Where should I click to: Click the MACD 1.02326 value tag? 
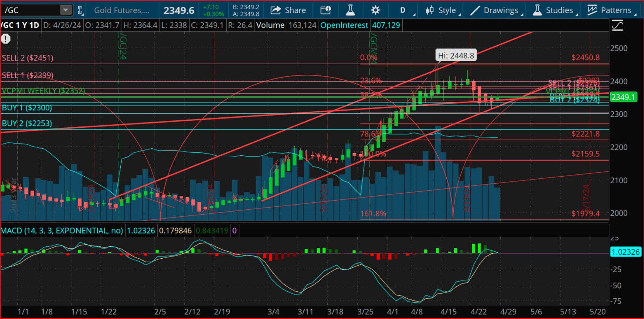click(x=626, y=252)
